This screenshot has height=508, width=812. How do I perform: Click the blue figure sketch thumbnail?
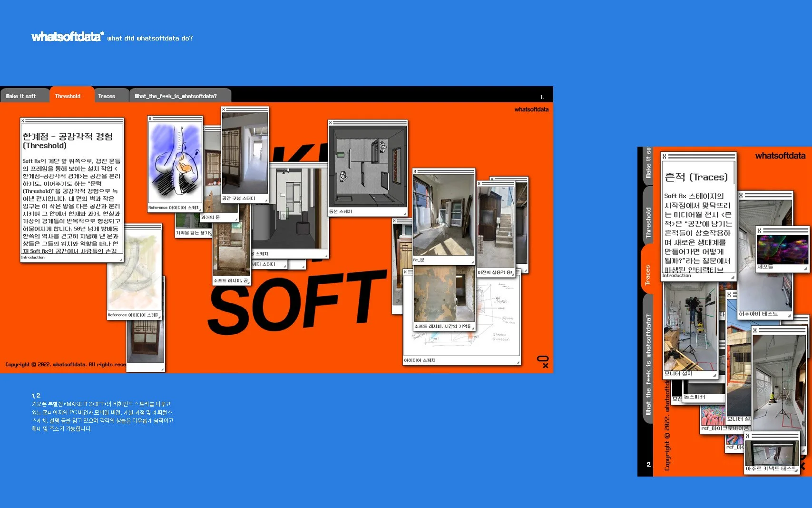click(x=176, y=163)
